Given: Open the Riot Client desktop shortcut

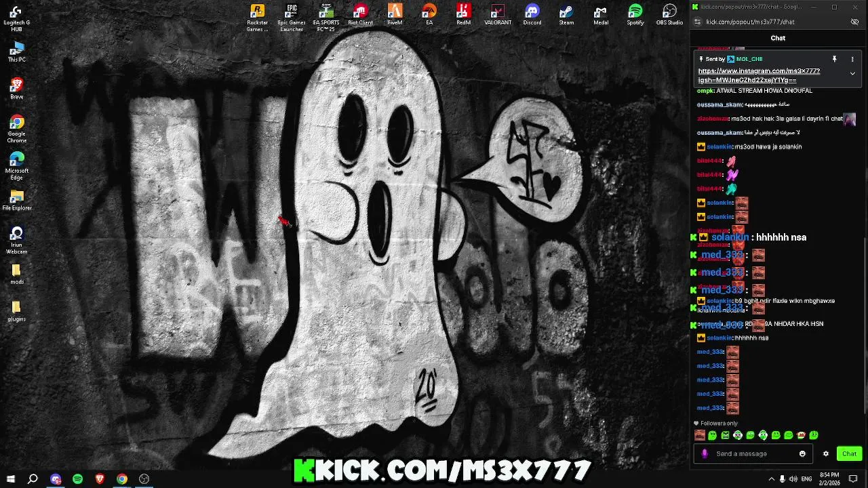Looking at the screenshot, I should coord(360,15).
